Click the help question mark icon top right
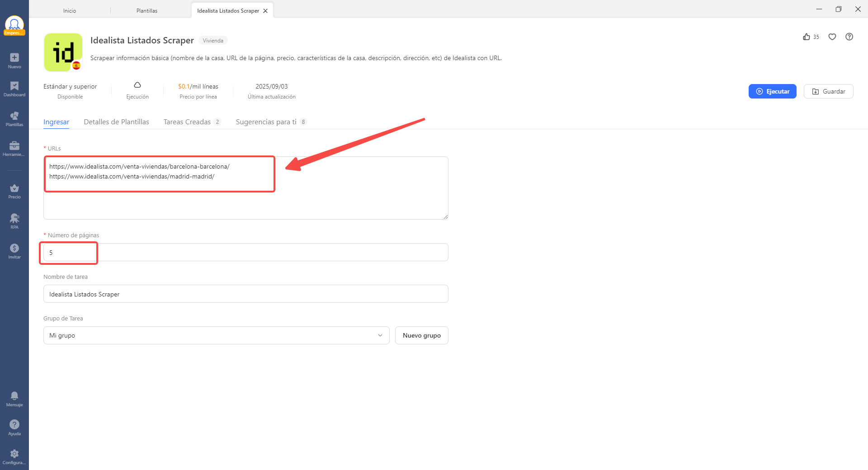 coord(849,37)
